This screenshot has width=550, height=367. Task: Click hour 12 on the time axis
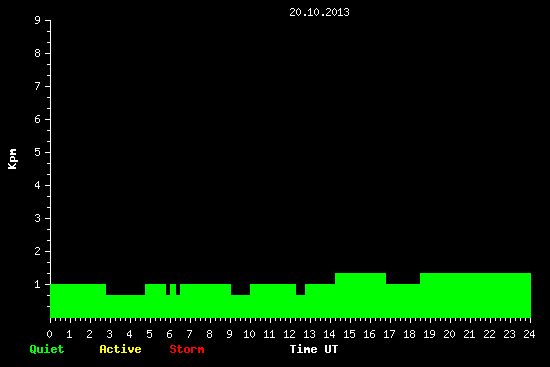tap(289, 334)
